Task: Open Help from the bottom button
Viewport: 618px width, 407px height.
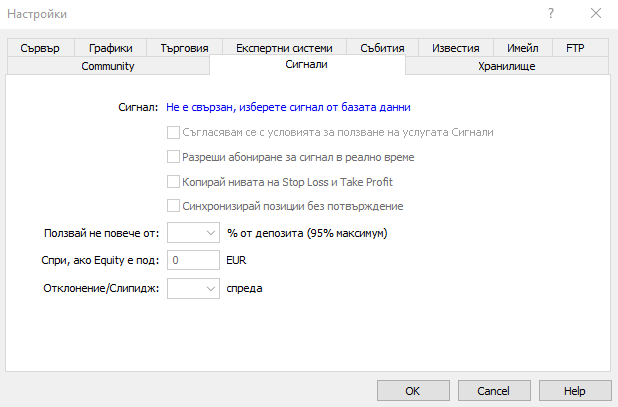Action: (x=575, y=391)
